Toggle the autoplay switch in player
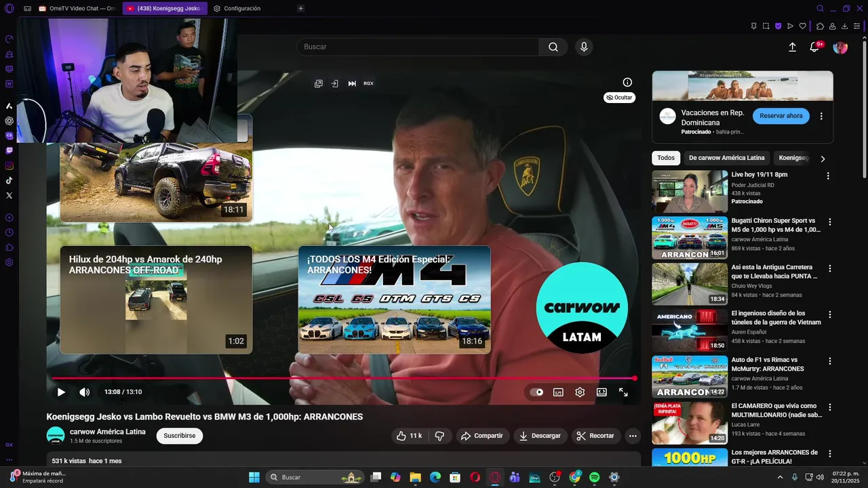868x488 pixels. pyautogui.click(x=536, y=392)
